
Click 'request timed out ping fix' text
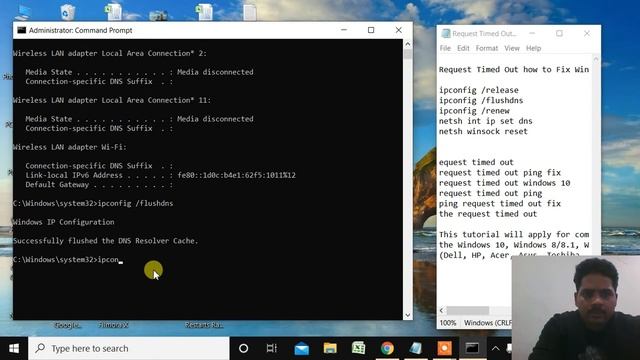coord(500,173)
